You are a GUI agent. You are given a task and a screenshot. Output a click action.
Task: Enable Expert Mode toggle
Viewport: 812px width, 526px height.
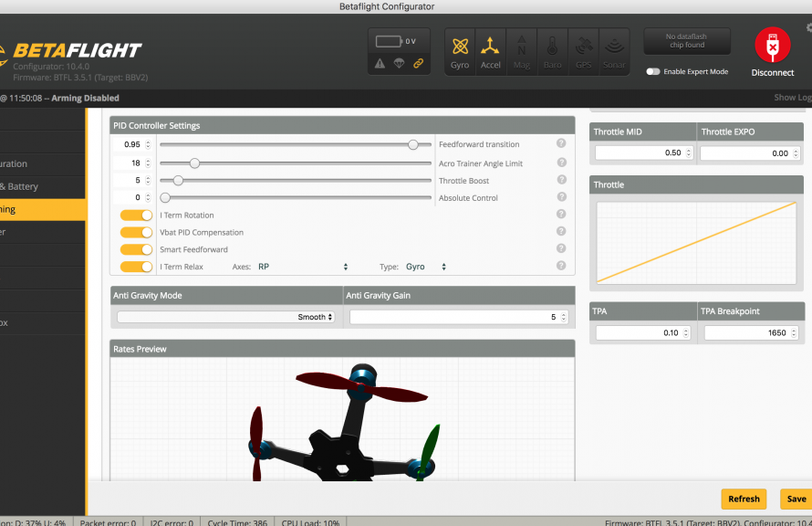click(x=653, y=71)
